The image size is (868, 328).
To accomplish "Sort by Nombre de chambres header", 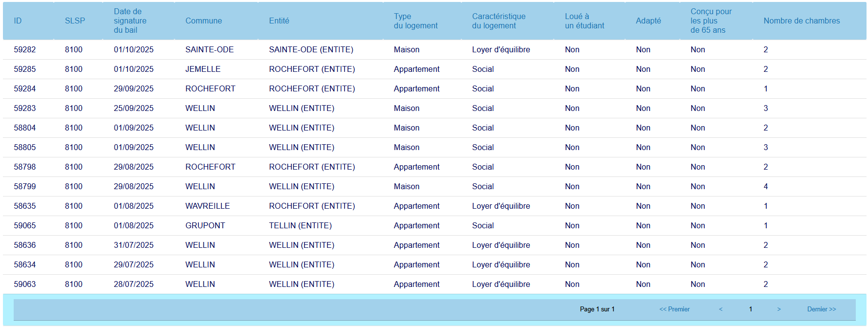I will click(802, 21).
